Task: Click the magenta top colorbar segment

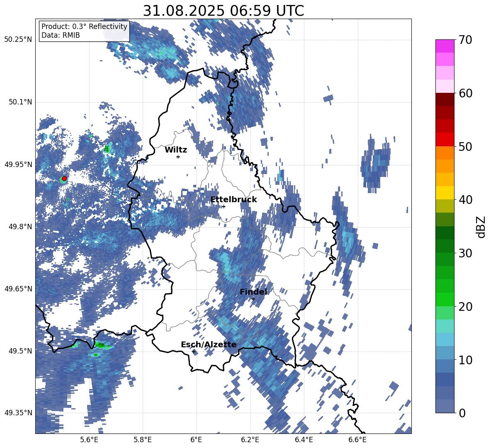Action: pos(445,46)
